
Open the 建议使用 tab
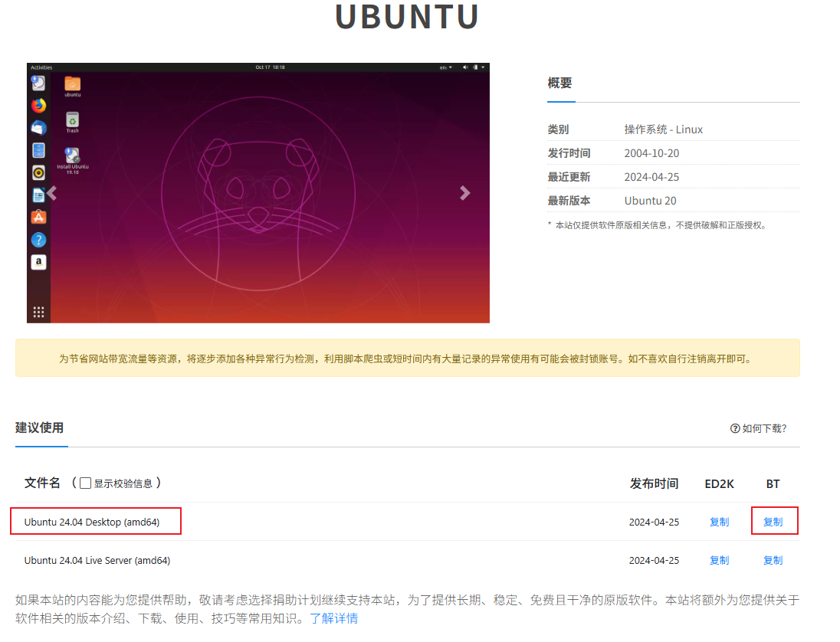click(x=40, y=427)
